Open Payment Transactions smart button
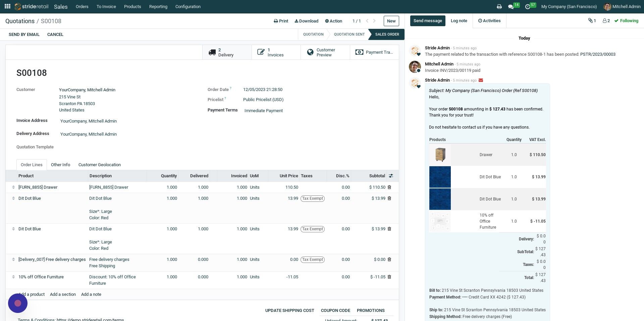The height and width of the screenshot is (321, 644). 374,52
